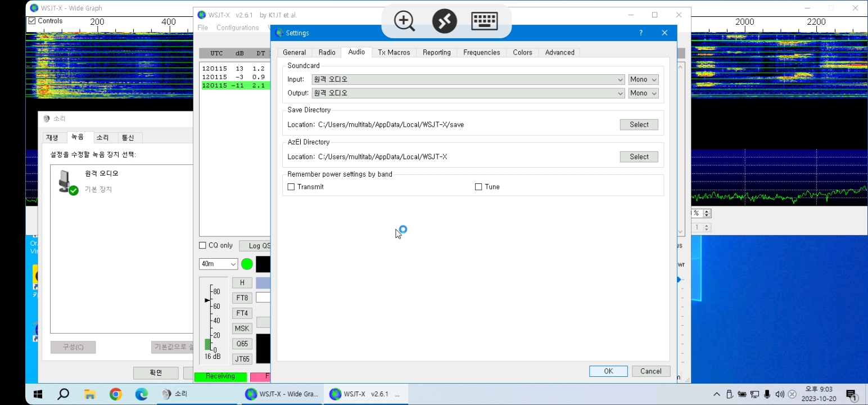The image size is (868, 405).
Task: Switch to 재생 tab in sound window
Action: (x=52, y=137)
